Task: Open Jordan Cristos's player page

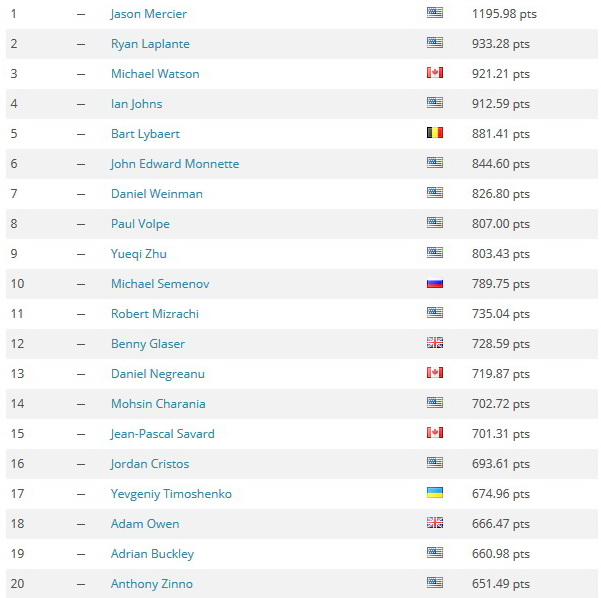Action: [149, 464]
